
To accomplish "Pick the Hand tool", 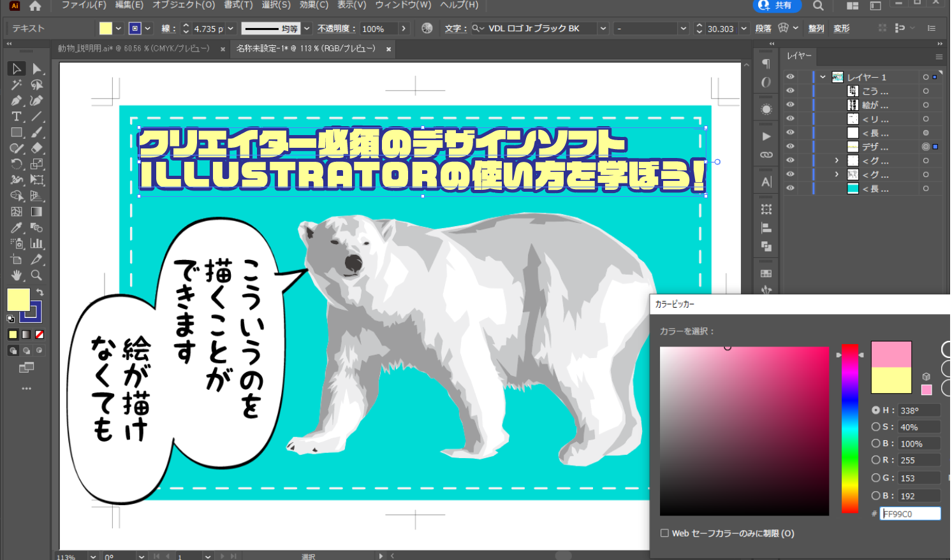I will coord(17,274).
